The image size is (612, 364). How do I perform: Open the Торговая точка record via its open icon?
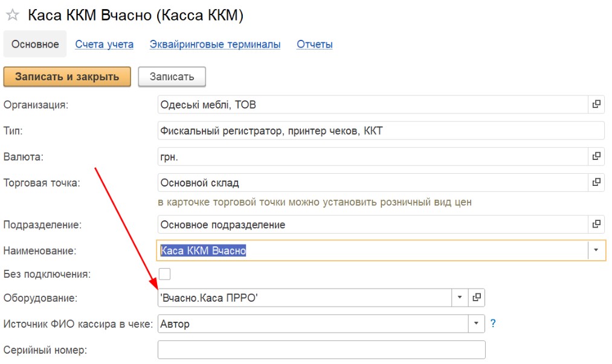596,182
